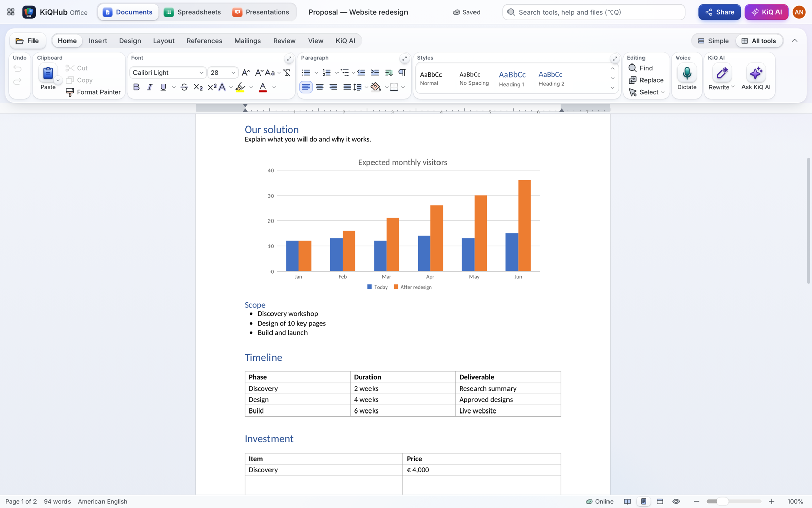The height and width of the screenshot is (508, 812).
Task: Open the File menu
Action: coord(27,41)
